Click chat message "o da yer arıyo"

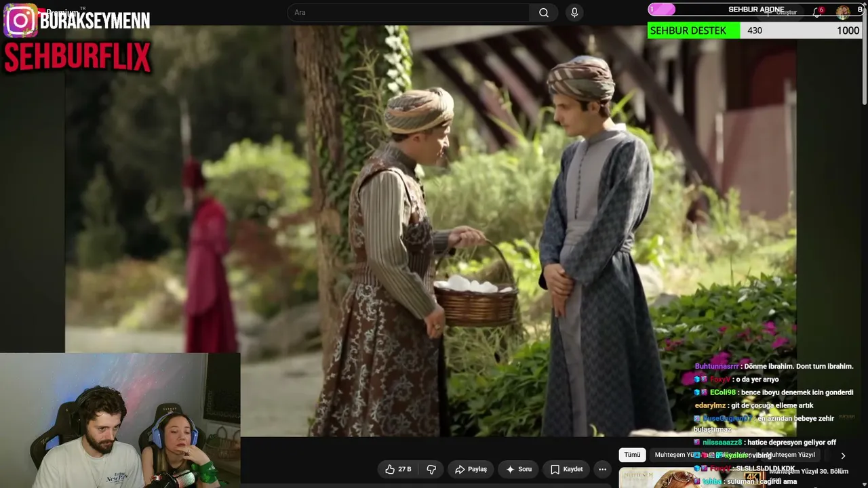757,380
